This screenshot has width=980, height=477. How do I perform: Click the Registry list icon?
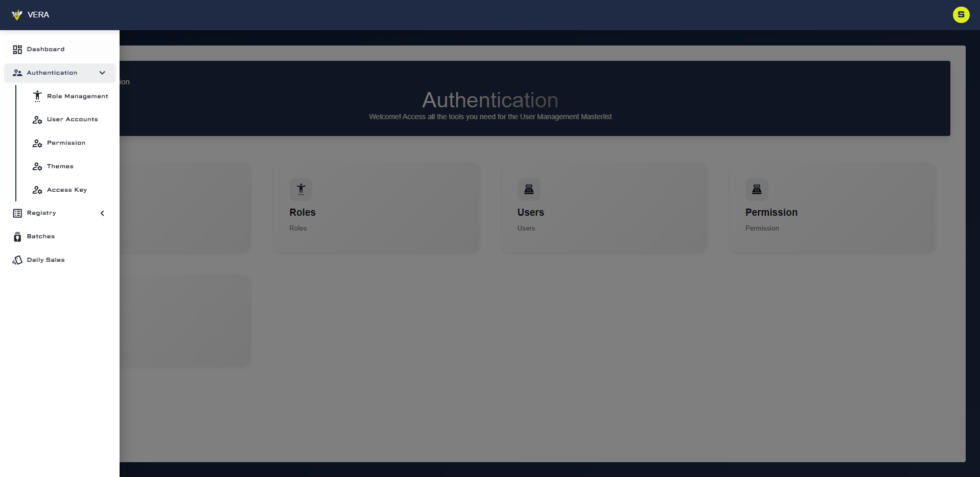[17, 213]
